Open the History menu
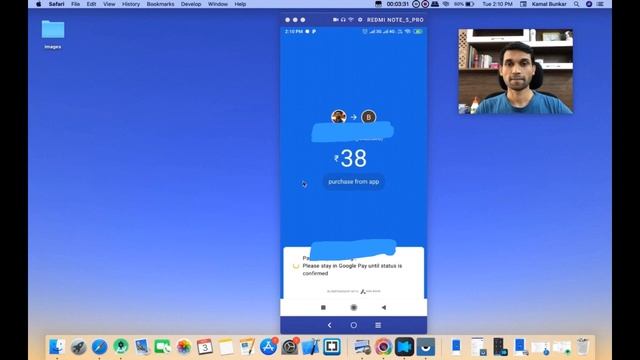 pos(131,4)
